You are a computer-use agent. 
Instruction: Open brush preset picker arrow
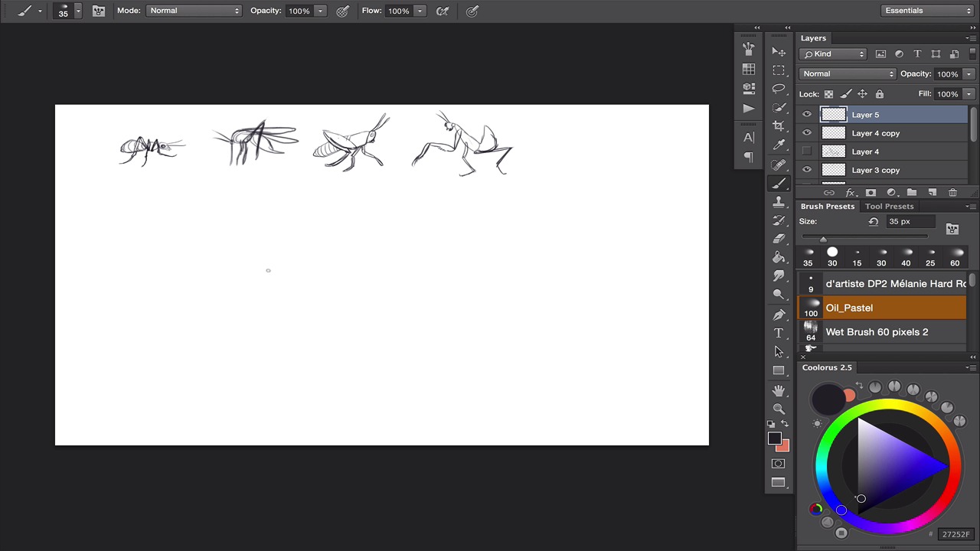pyautogui.click(x=77, y=11)
